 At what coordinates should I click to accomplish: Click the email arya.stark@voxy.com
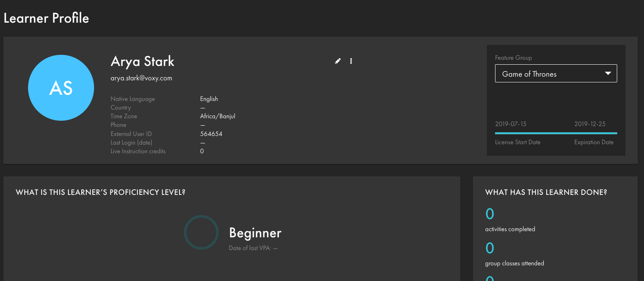pos(141,78)
